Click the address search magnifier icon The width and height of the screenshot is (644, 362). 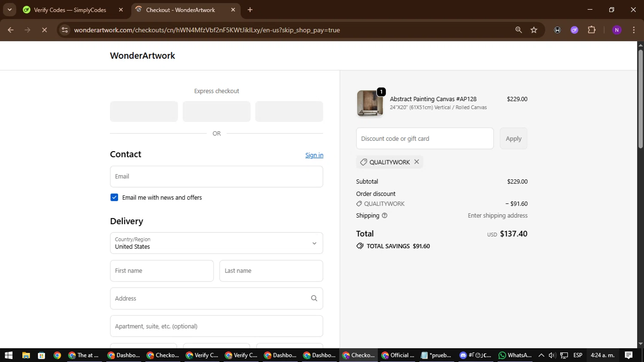(314, 298)
